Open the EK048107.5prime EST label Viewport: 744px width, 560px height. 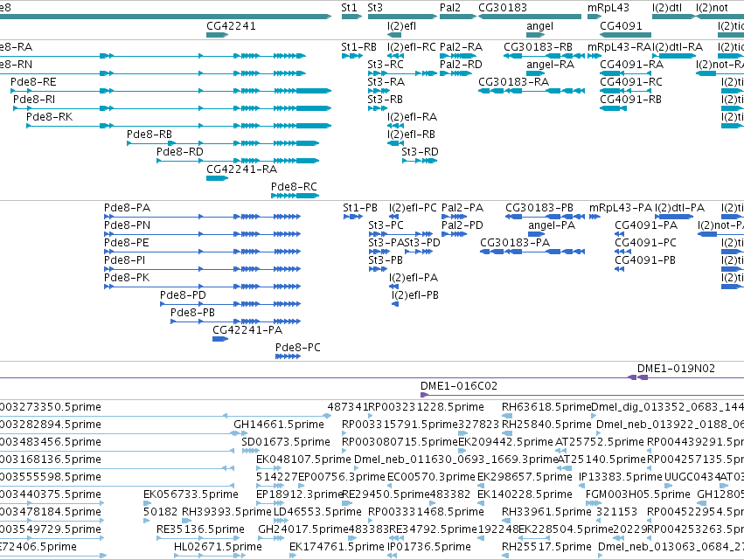pyautogui.click(x=303, y=460)
